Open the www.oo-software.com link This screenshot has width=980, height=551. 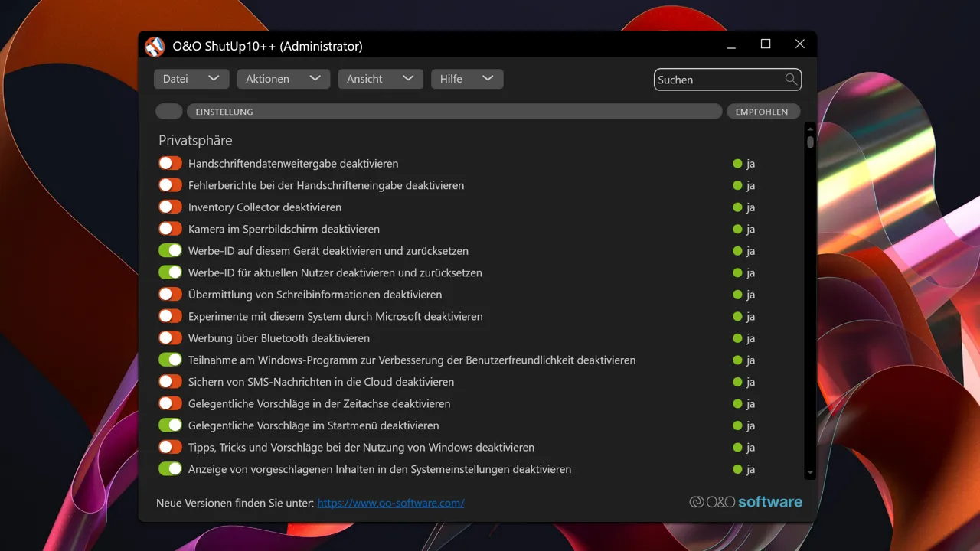pyautogui.click(x=390, y=503)
